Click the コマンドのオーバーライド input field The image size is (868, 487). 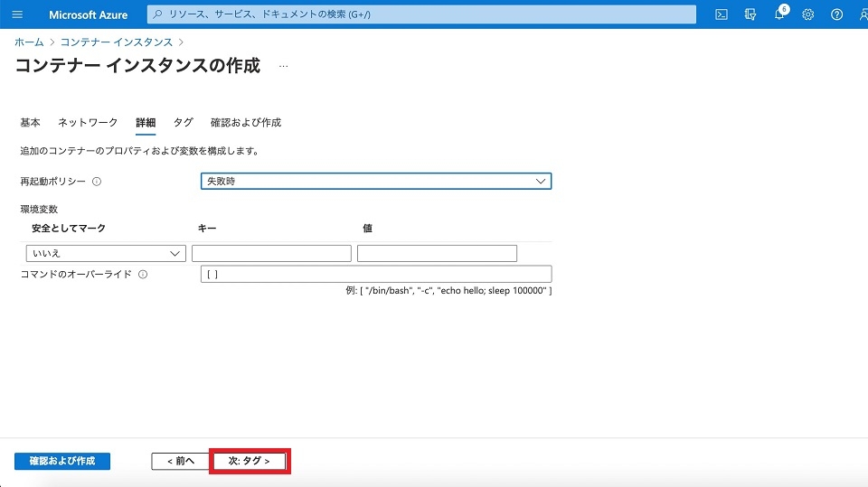(x=376, y=274)
